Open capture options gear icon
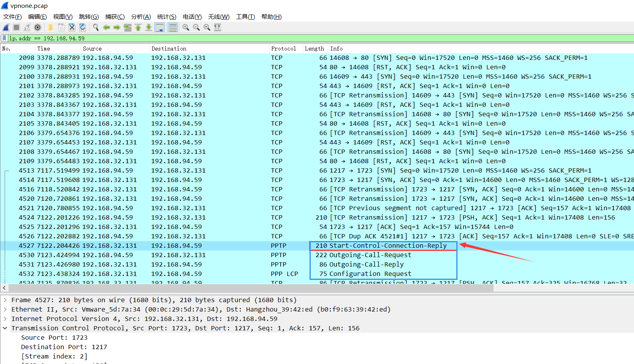The width and height of the screenshot is (634, 364). click(38, 27)
